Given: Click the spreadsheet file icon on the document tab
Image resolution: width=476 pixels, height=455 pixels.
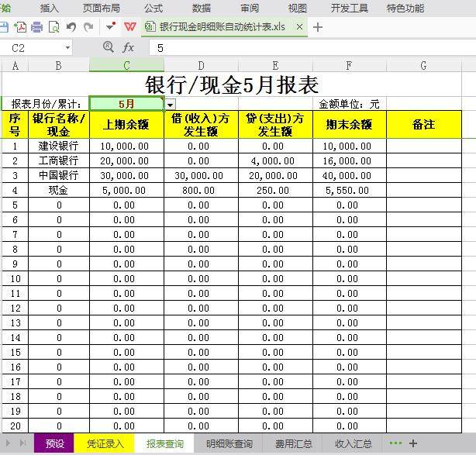Looking at the screenshot, I should click(150, 26).
